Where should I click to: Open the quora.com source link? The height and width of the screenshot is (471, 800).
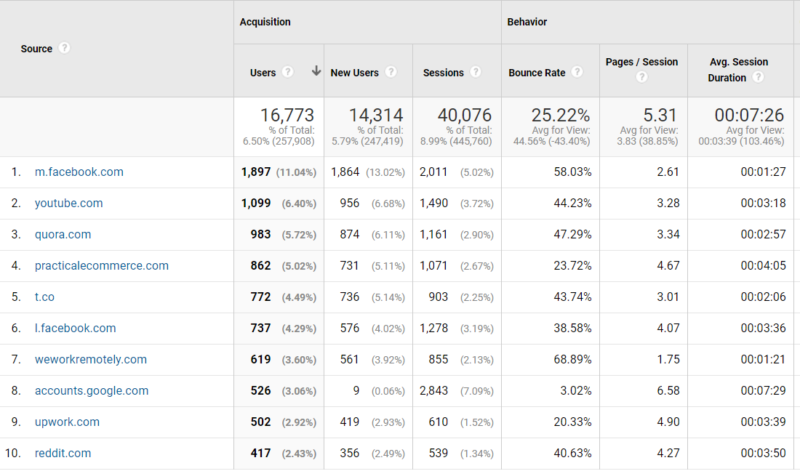click(63, 234)
